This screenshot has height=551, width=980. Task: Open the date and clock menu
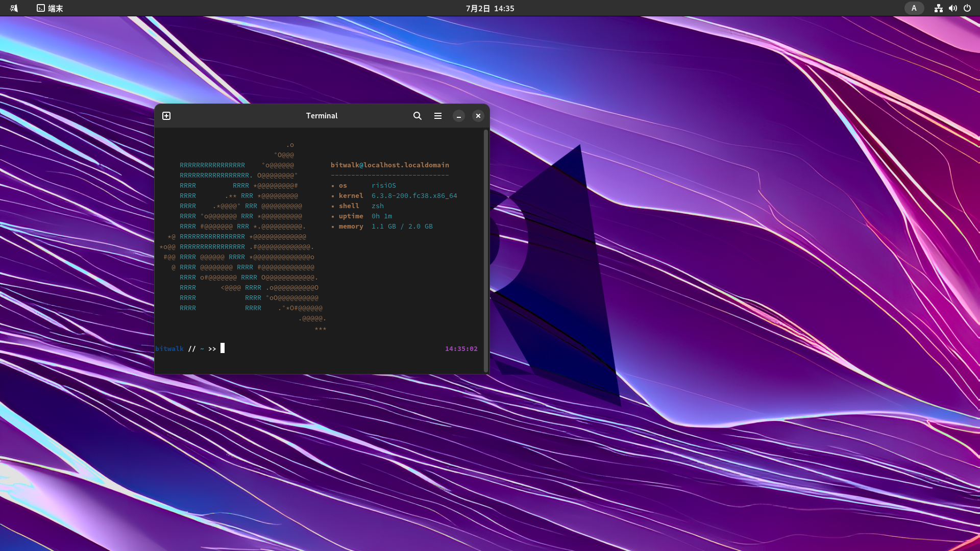click(x=489, y=8)
